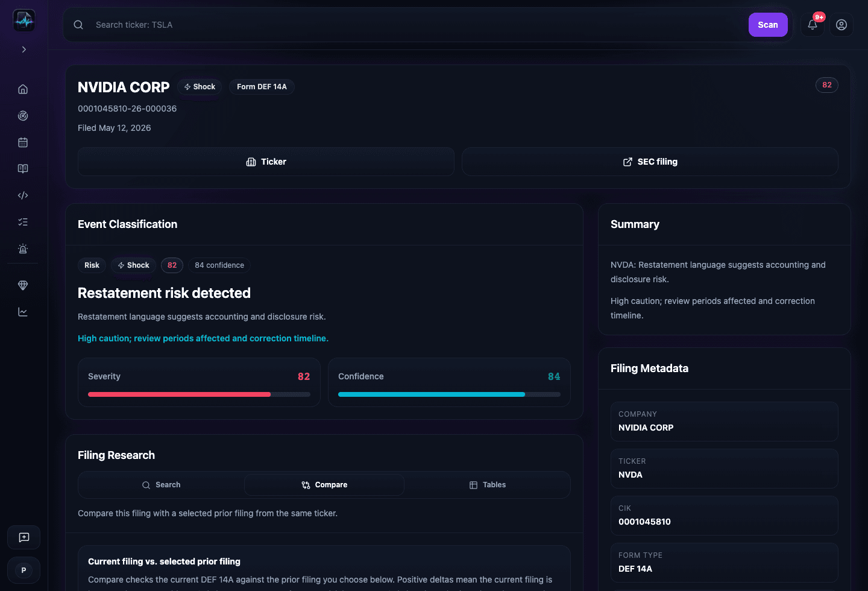Click the Confidence progress bar
868x591 pixels.
click(449, 394)
